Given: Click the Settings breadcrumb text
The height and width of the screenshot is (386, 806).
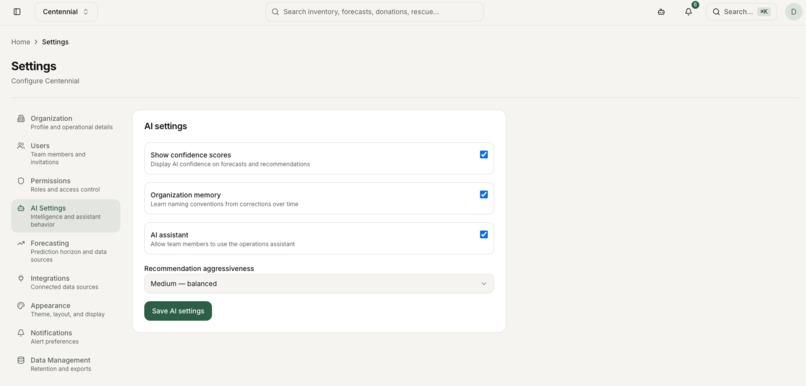Looking at the screenshot, I should (x=55, y=42).
